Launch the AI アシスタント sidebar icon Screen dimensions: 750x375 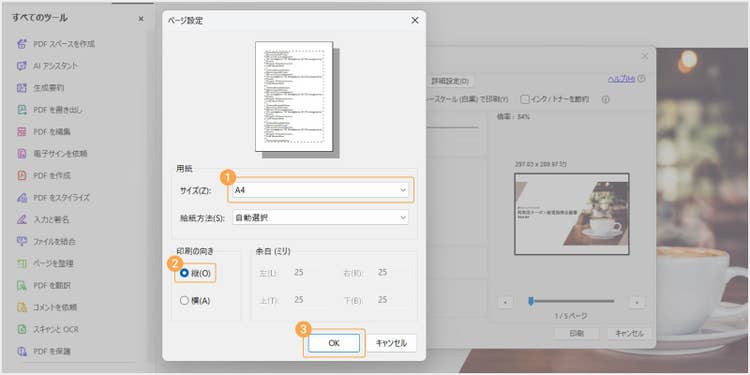click(22, 66)
